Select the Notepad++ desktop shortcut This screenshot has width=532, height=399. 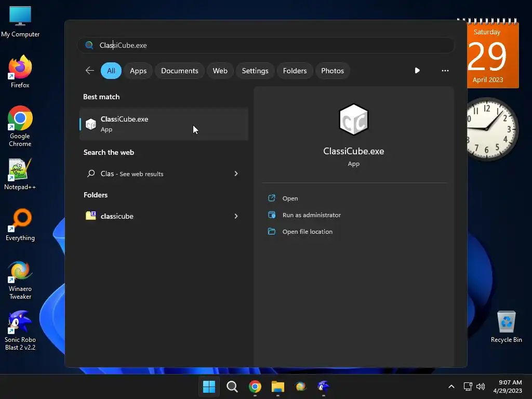pos(20,174)
